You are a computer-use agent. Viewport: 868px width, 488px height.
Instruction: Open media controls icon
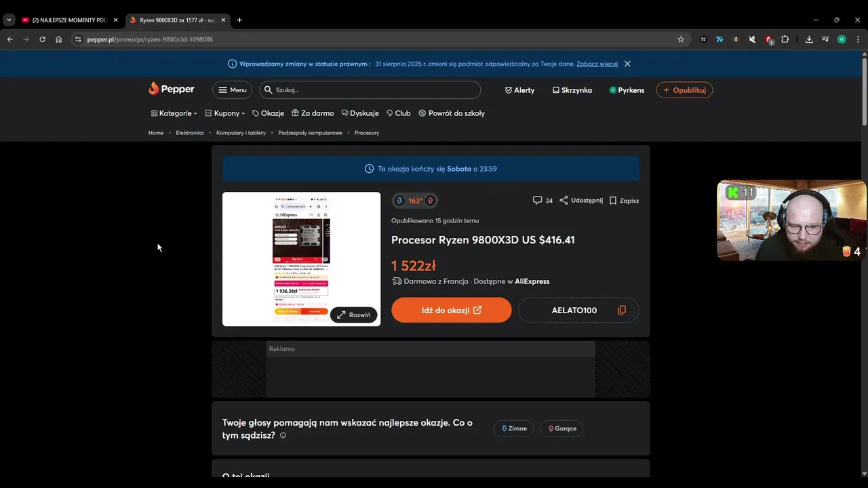click(x=825, y=39)
